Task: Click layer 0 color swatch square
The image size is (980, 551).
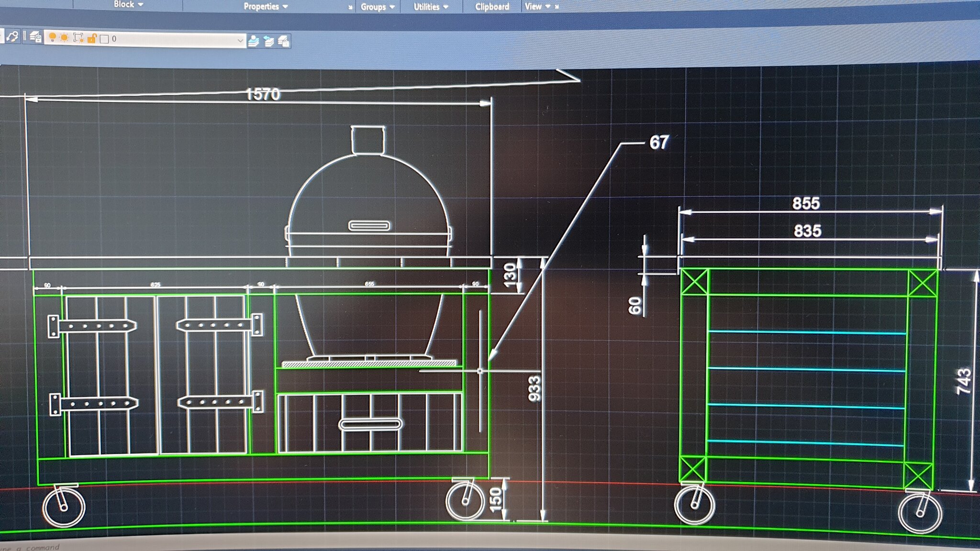Action: tap(104, 39)
